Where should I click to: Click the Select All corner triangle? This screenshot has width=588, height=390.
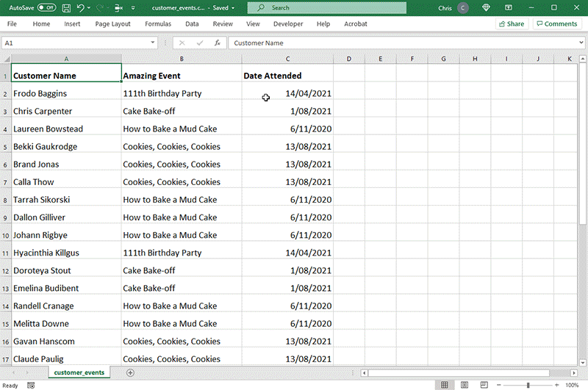tap(6, 59)
